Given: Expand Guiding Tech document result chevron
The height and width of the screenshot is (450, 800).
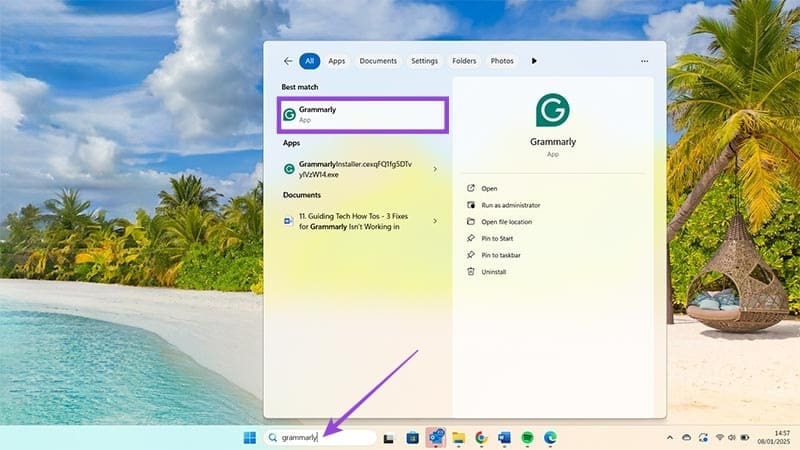Looking at the screenshot, I should tap(434, 221).
